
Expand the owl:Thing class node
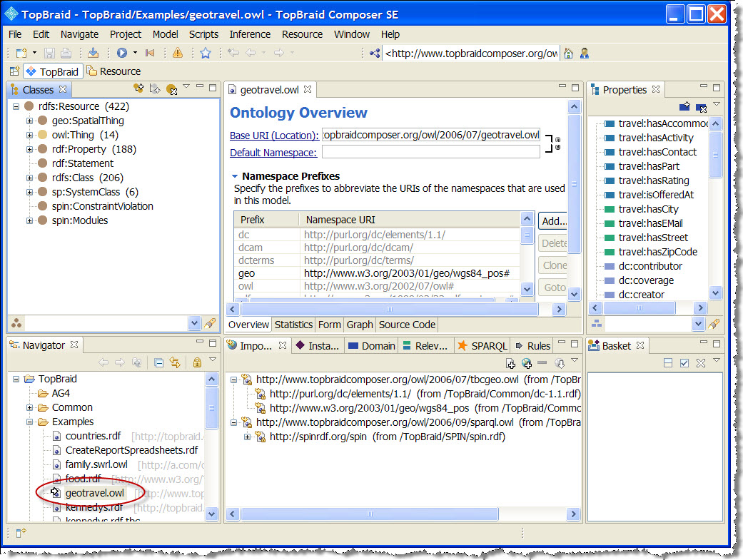30,135
